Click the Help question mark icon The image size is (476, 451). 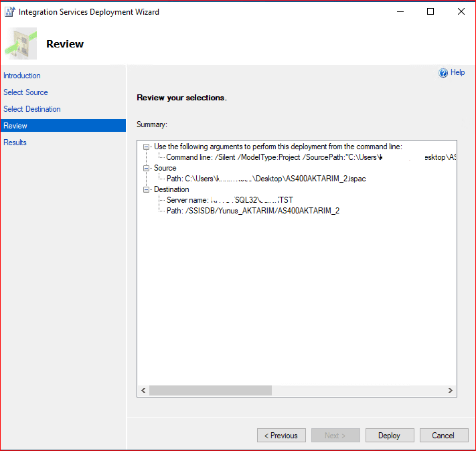click(x=443, y=73)
